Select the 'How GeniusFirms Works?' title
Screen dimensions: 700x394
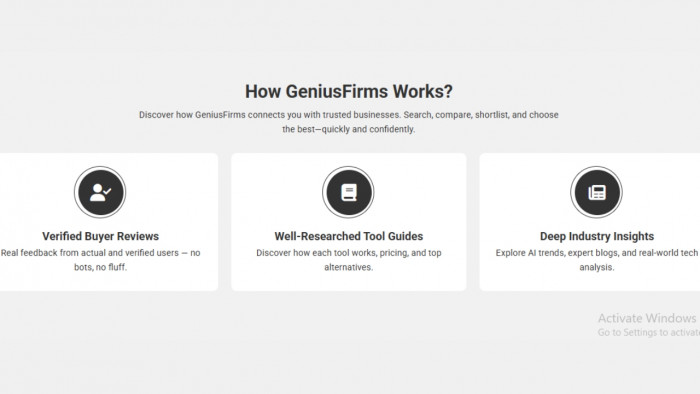tap(349, 91)
